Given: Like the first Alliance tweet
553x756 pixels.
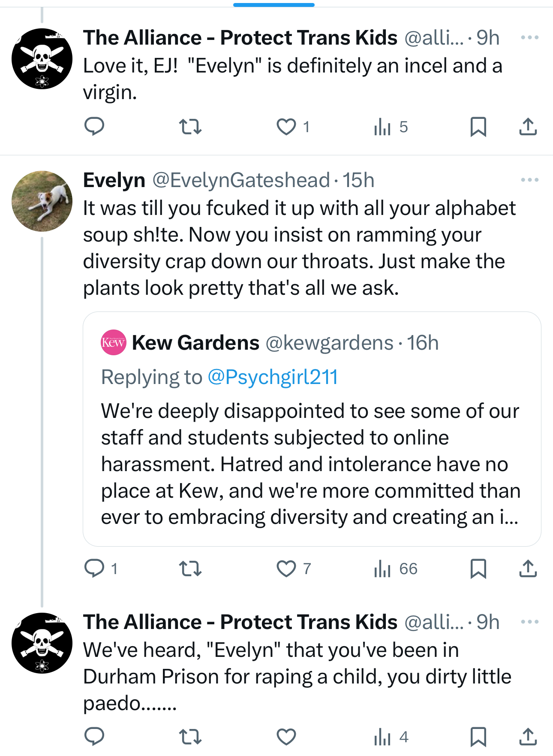Looking at the screenshot, I should pos(286,127).
